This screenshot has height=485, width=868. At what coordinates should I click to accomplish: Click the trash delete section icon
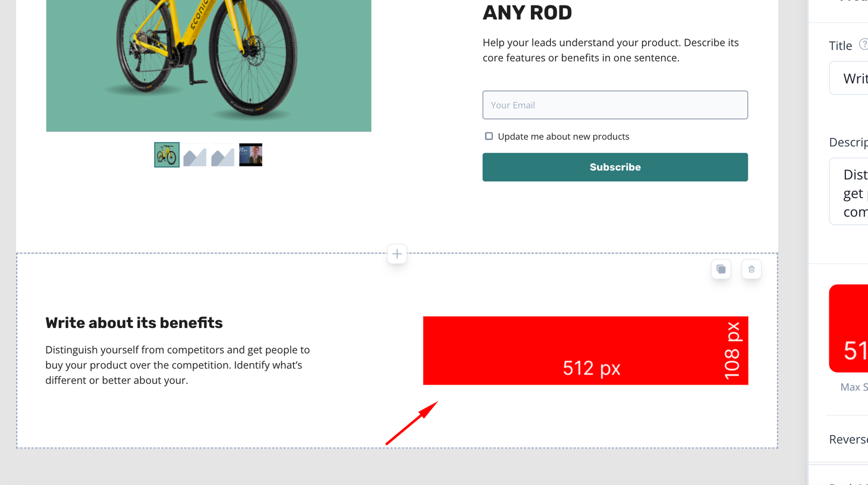(751, 269)
